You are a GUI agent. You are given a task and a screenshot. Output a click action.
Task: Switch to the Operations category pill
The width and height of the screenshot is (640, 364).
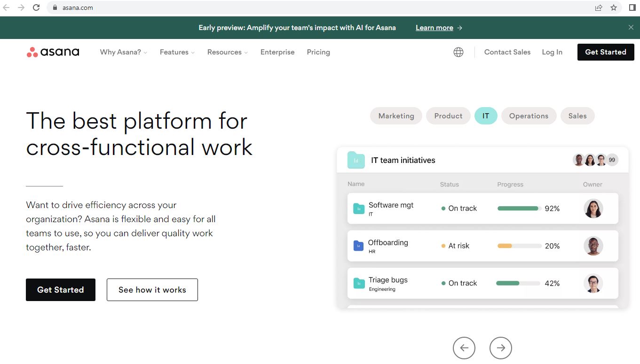tap(529, 116)
